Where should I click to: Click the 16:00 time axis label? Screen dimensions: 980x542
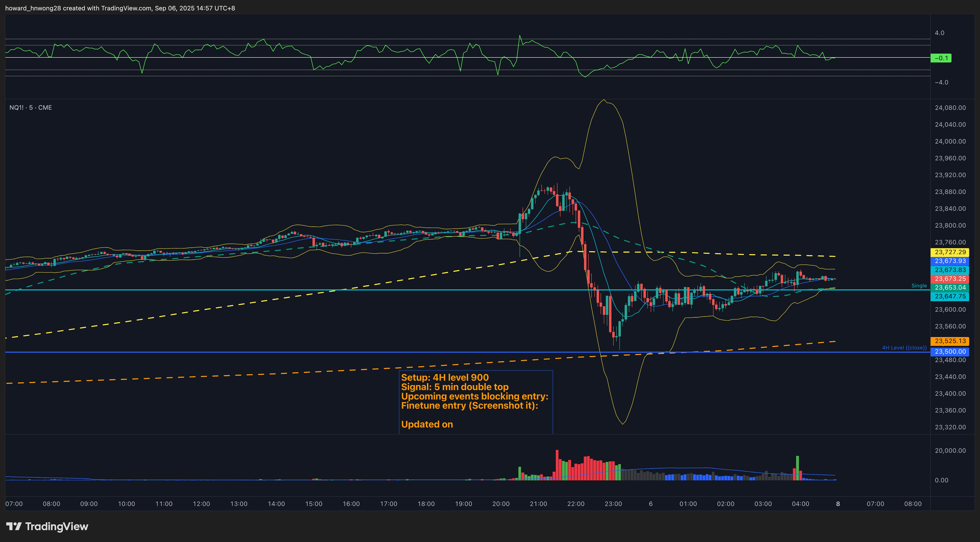tap(351, 504)
